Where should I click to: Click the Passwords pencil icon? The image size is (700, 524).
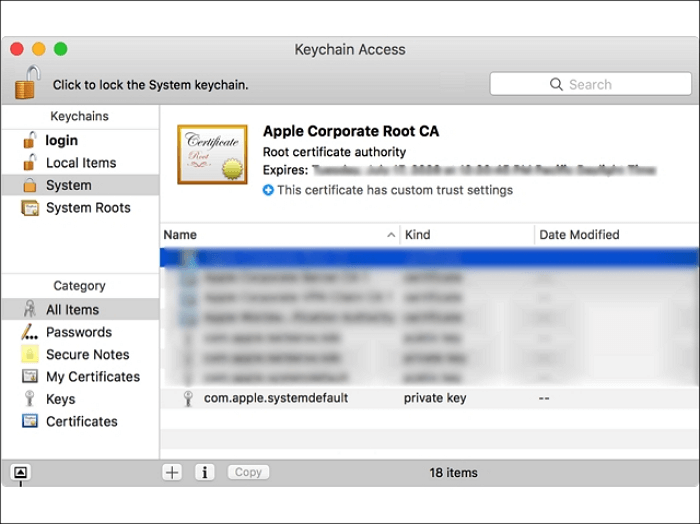(29, 332)
